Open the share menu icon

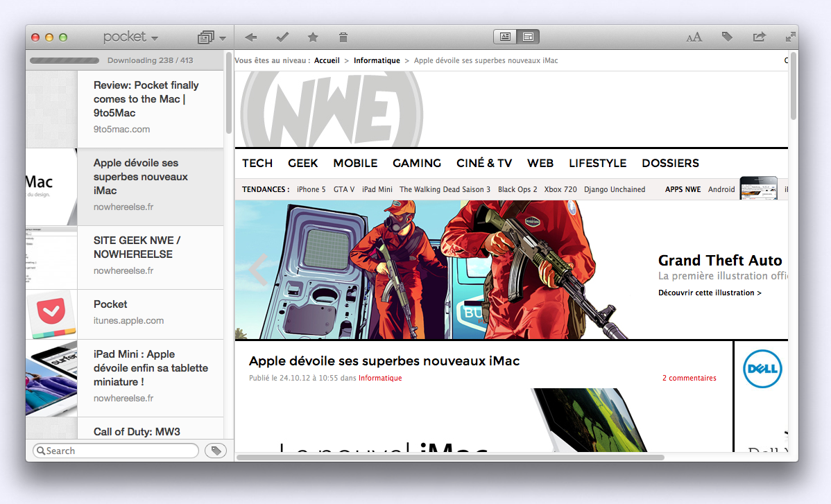[x=760, y=37]
